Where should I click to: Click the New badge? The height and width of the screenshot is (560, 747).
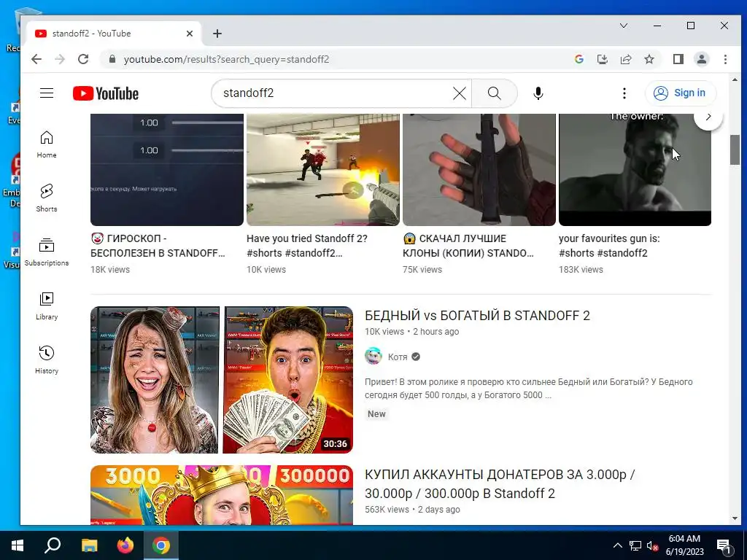(x=376, y=414)
